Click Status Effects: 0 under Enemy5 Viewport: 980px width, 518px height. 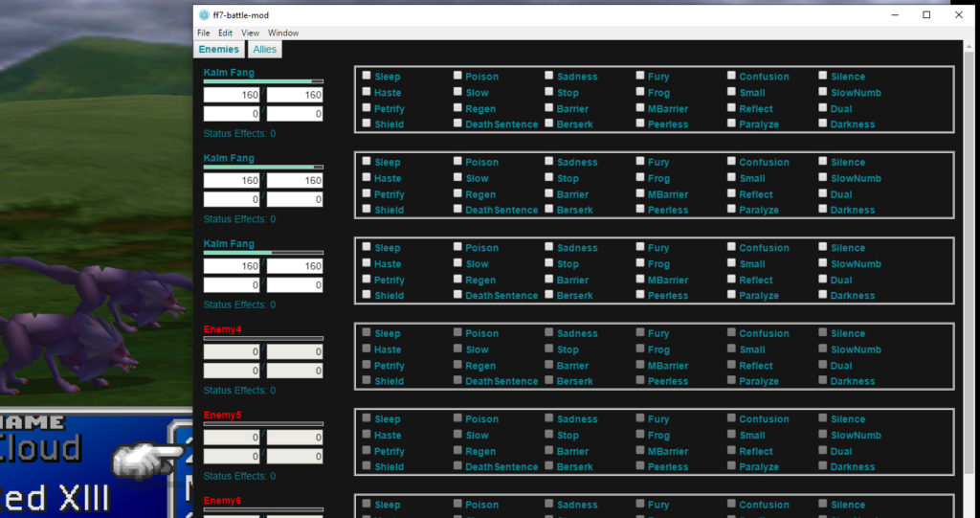pyautogui.click(x=239, y=477)
